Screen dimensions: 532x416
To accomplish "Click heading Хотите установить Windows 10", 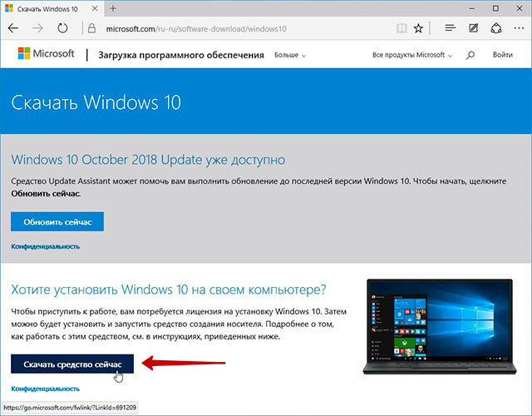I will pos(169,290).
